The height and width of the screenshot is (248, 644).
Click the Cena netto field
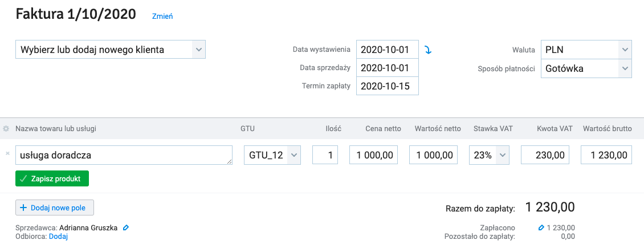[373, 155]
